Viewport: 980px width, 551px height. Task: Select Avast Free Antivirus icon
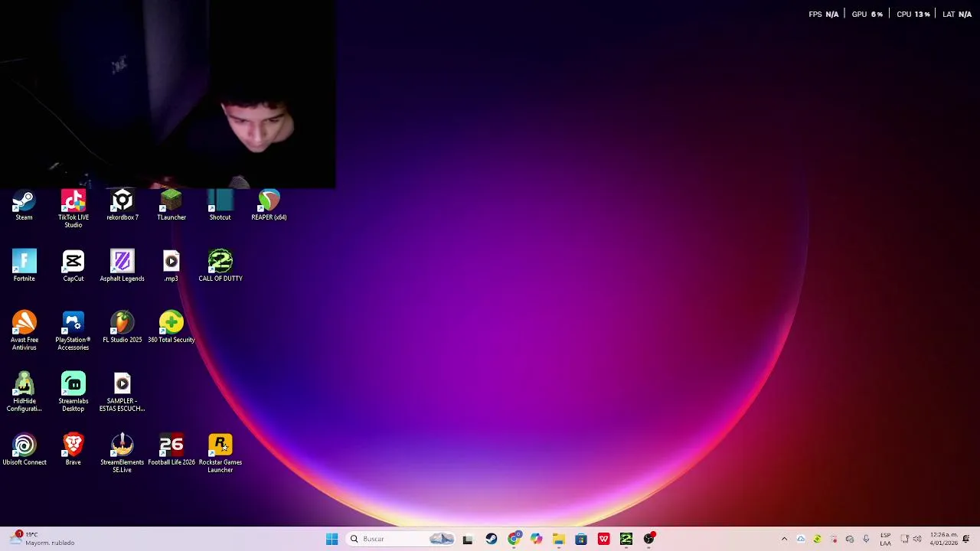point(24,331)
